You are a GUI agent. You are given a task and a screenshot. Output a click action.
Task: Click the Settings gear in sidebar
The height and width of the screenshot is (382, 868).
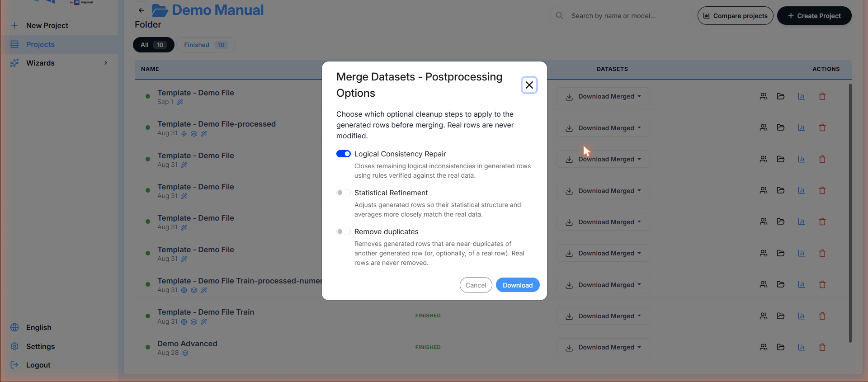(x=14, y=346)
